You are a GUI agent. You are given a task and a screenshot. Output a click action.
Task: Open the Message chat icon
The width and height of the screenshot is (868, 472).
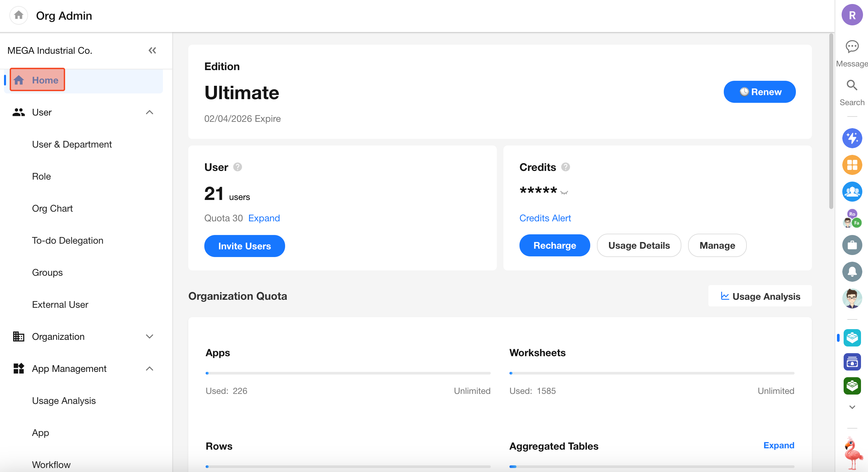pos(852,47)
